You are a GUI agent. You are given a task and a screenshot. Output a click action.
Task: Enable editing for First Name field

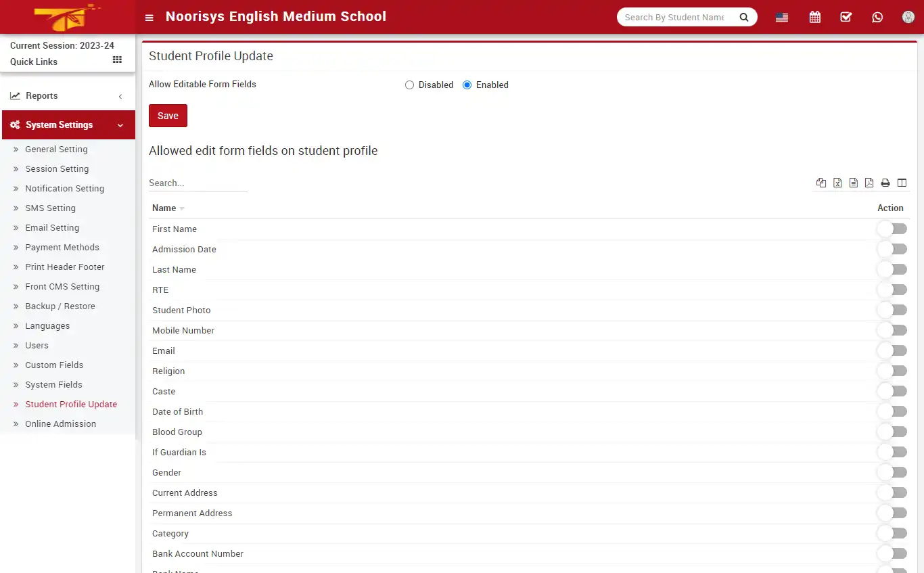(892, 229)
